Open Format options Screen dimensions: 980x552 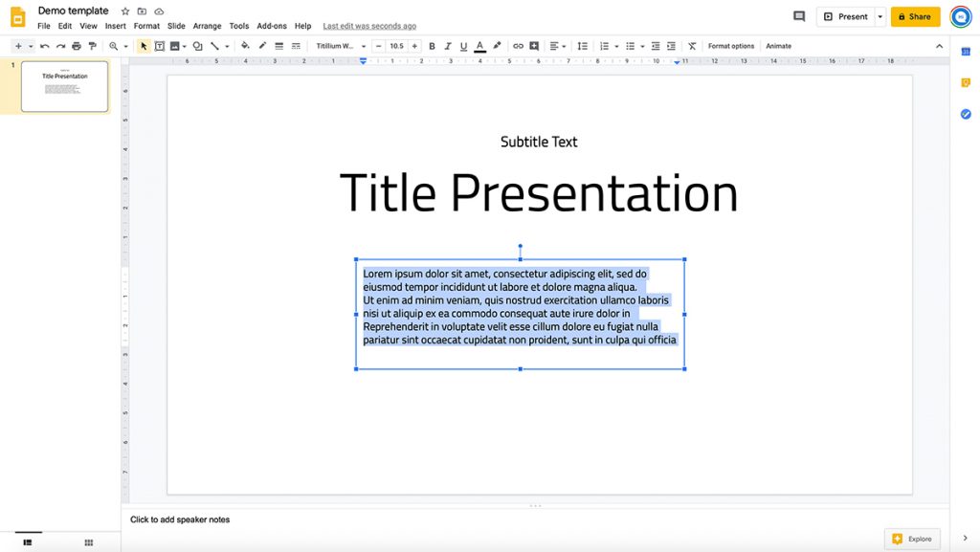pos(730,46)
